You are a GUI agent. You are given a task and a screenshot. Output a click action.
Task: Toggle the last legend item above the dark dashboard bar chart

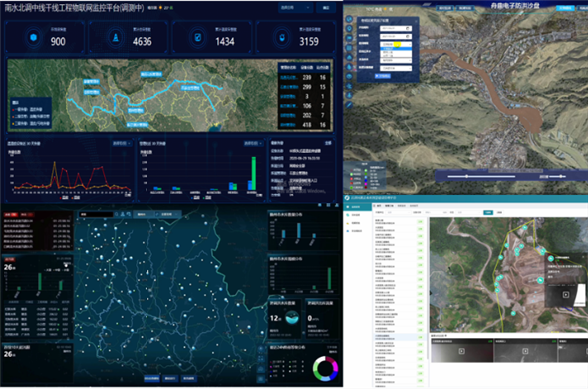[x=66, y=270]
